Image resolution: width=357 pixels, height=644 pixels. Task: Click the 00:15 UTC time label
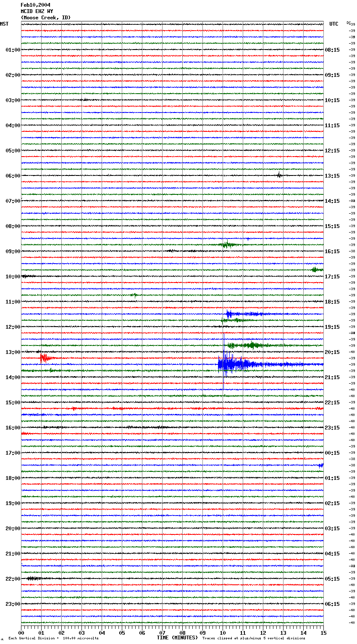point(332,453)
